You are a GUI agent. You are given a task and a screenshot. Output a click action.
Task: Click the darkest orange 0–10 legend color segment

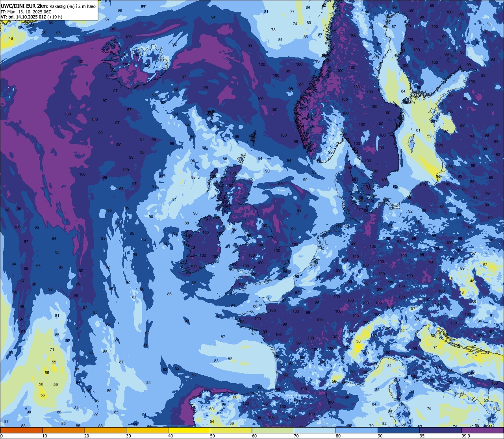(x=21, y=430)
